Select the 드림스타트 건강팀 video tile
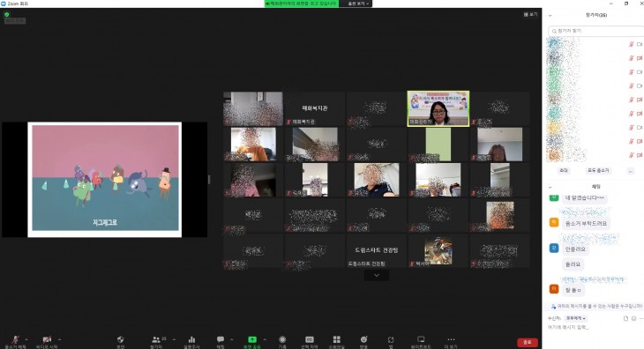The image size is (644, 349). coord(377,250)
